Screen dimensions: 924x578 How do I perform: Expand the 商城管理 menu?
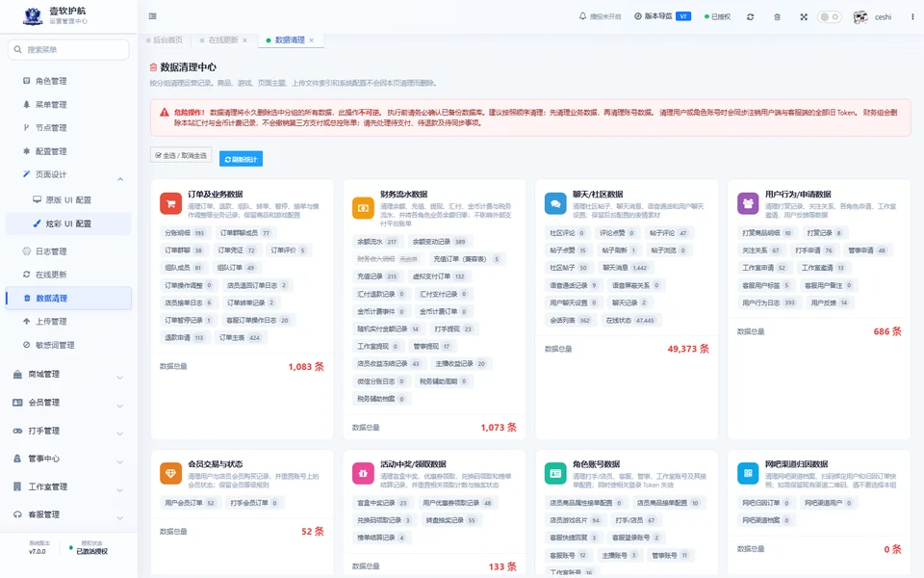68,374
